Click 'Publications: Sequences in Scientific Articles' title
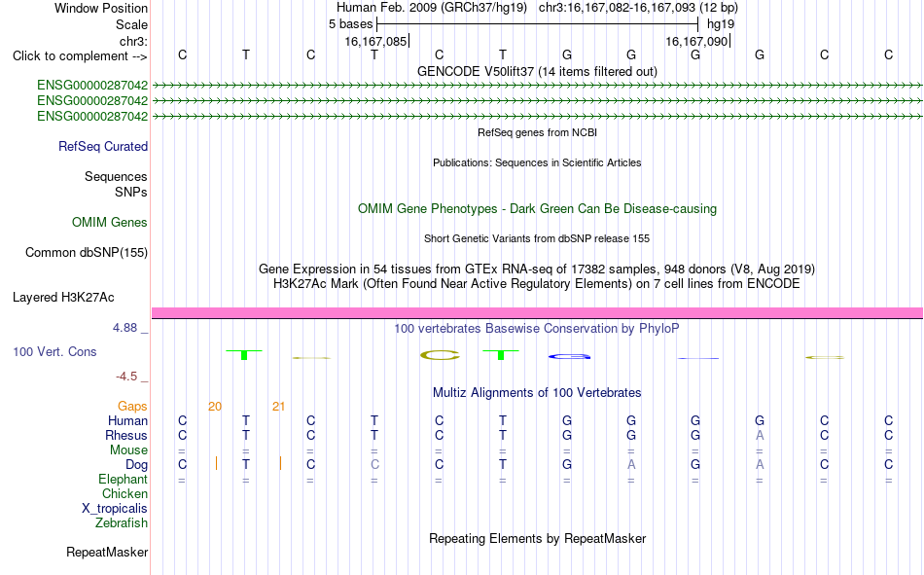The height and width of the screenshot is (575, 924). [537, 162]
